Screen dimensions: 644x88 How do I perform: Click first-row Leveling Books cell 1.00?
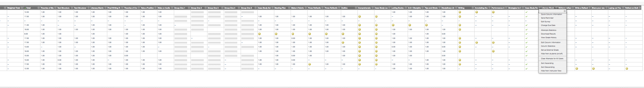point(394,12)
